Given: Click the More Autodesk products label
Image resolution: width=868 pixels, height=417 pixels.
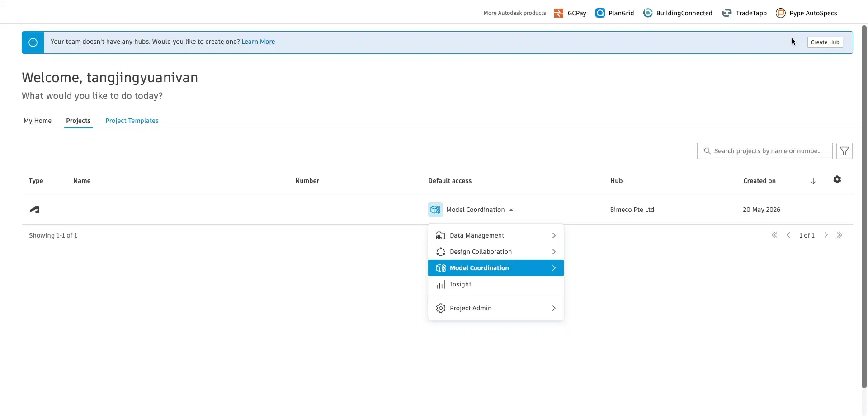Looking at the screenshot, I should click(x=514, y=13).
